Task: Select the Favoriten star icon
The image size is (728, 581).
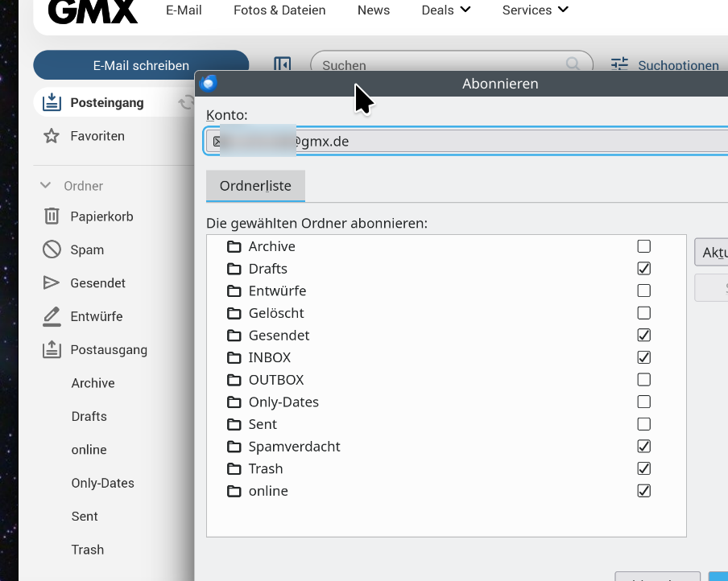Action: coord(52,136)
